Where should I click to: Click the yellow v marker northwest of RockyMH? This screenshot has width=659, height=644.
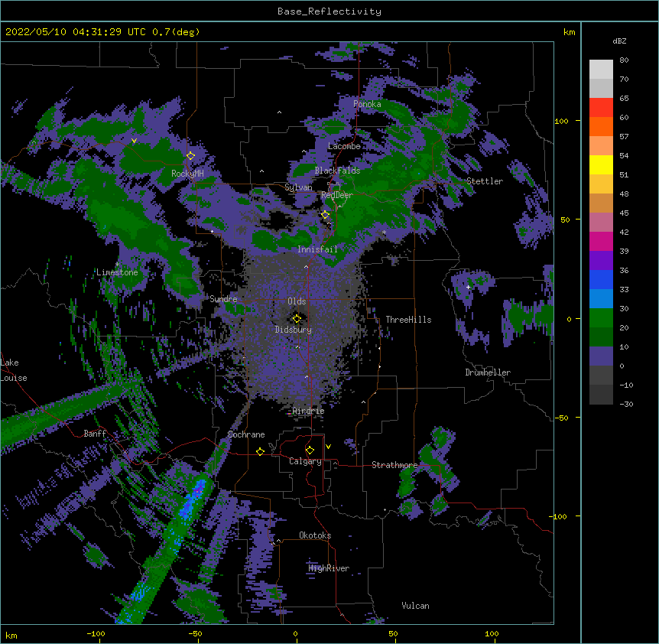(134, 141)
